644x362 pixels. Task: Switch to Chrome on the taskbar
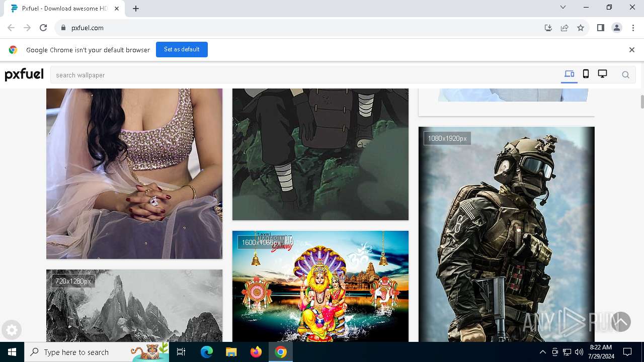tap(281, 352)
